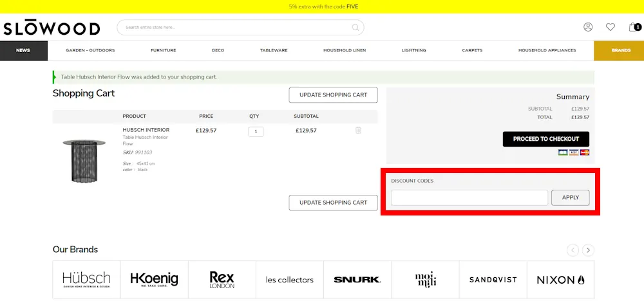Screen dimensions: 644x301
Task: Open the moi mili brand logo
Action: pos(425,280)
